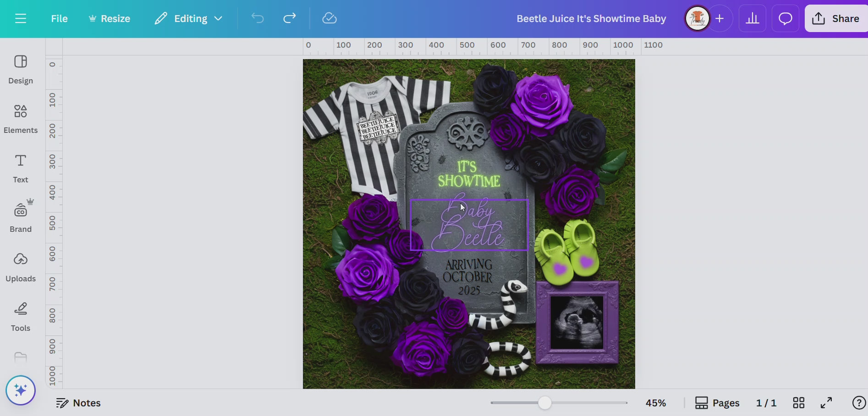Select the IT'S SHOWTIME text
The height and width of the screenshot is (416, 868).
[468, 174]
